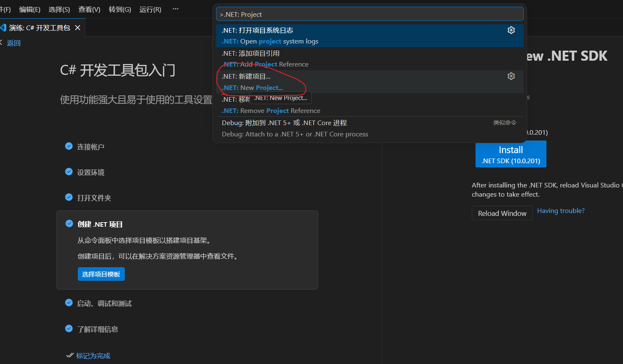The height and width of the screenshot is (364, 623).
Task: Select .NET: 添加项目引用 command
Action: click(x=370, y=59)
